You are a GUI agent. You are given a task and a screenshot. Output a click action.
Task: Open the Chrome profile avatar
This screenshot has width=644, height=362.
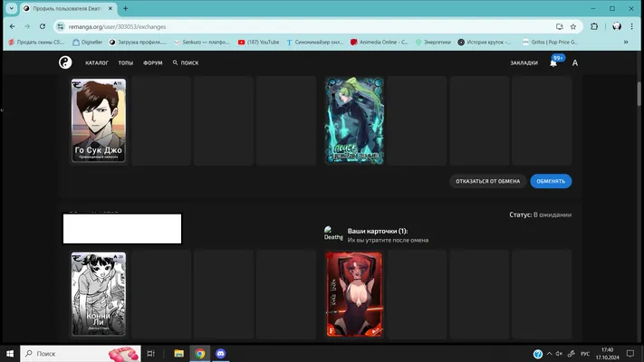tap(617, 26)
